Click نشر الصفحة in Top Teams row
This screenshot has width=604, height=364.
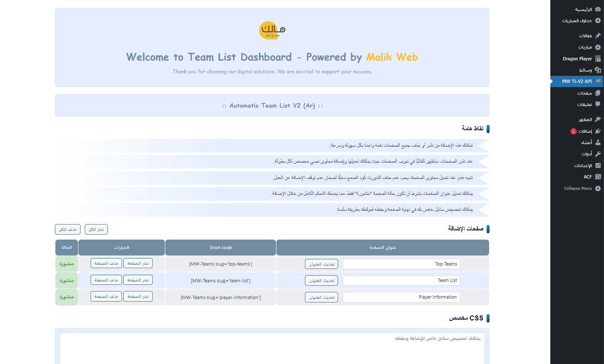pyautogui.click(x=138, y=263)
